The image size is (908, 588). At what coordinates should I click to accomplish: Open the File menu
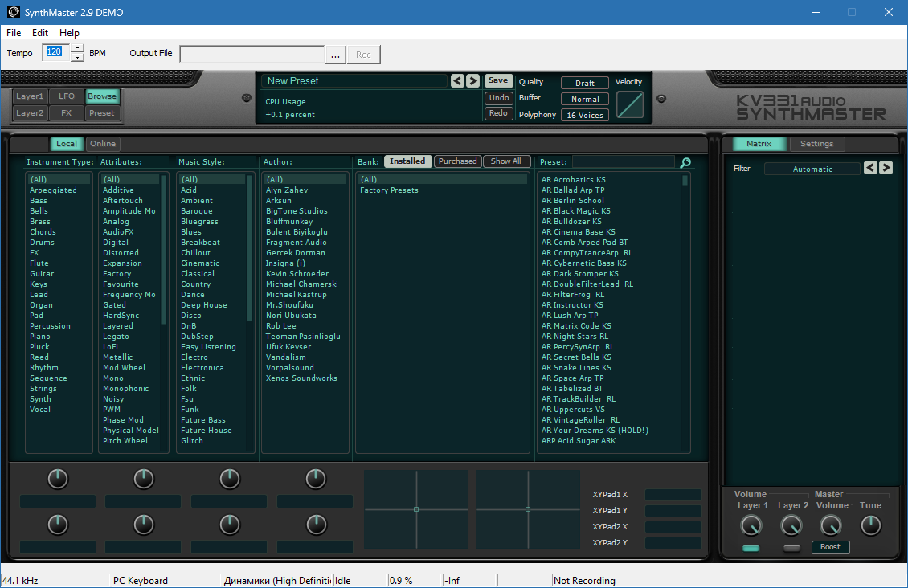tap(14, 33)
